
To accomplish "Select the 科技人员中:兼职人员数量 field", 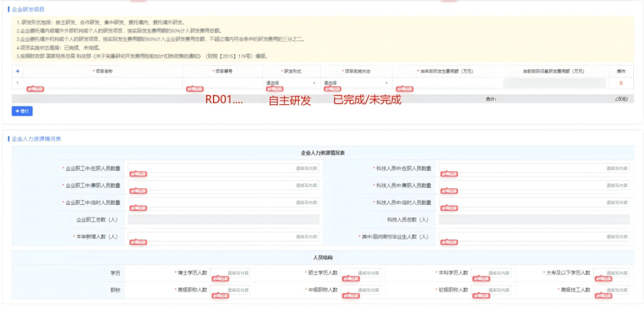I will [x=534, y=186].
